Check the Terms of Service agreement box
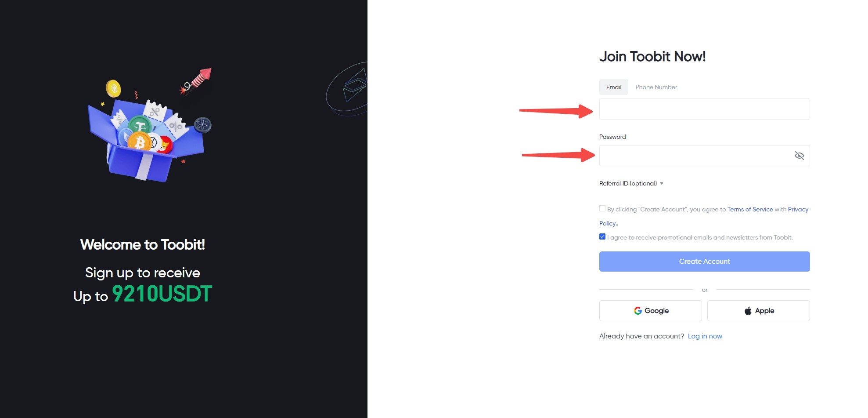 602,209
